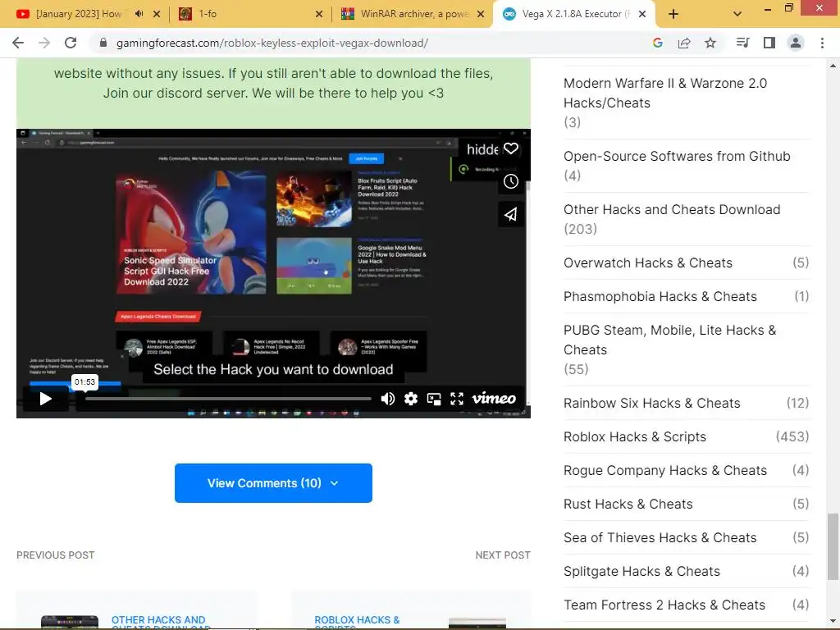Screen dimensions: 840x630
Task: Toggle browser side panel
Action: click(x=769, y=43)
